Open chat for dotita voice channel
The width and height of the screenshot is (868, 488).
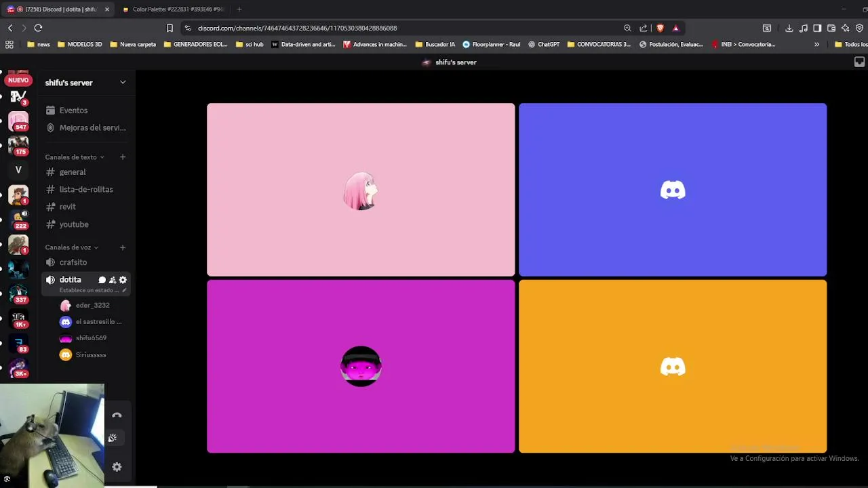click(x=102, y=280)
